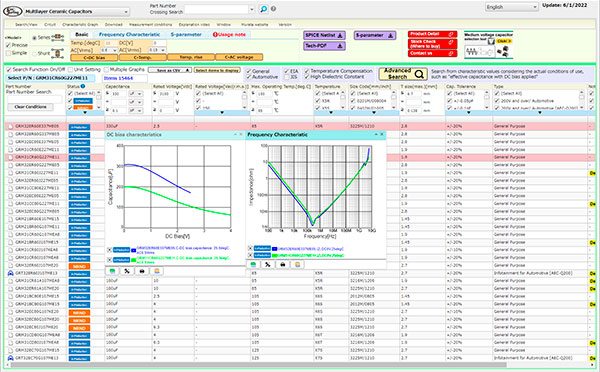This screenshot has height=372, width=600.
Task: Minimize the DC bias characteristics panel
Action: pyautogui.click(x=235, y=134)
